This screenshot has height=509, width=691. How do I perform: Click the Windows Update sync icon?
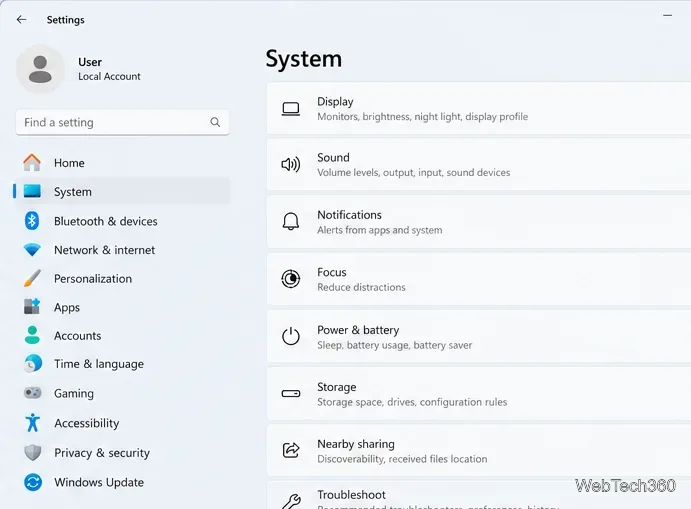click(33, 482)
